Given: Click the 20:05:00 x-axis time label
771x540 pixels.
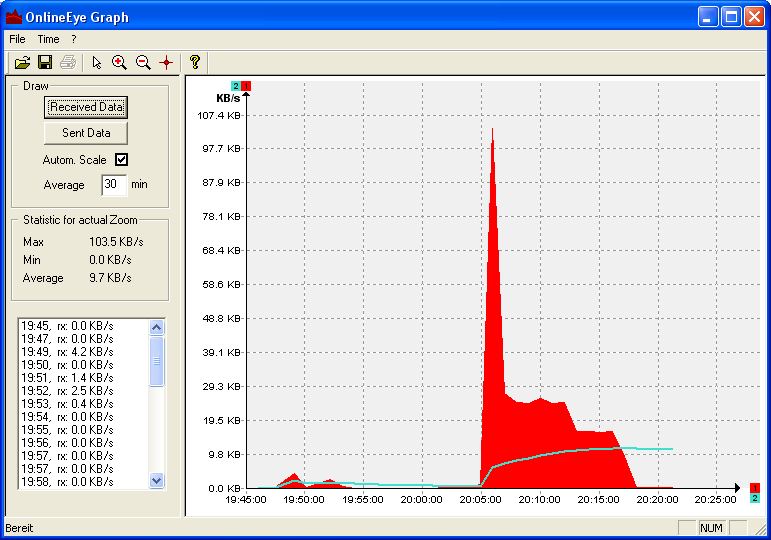Looking at the screenshot, I should coord(480,500).
